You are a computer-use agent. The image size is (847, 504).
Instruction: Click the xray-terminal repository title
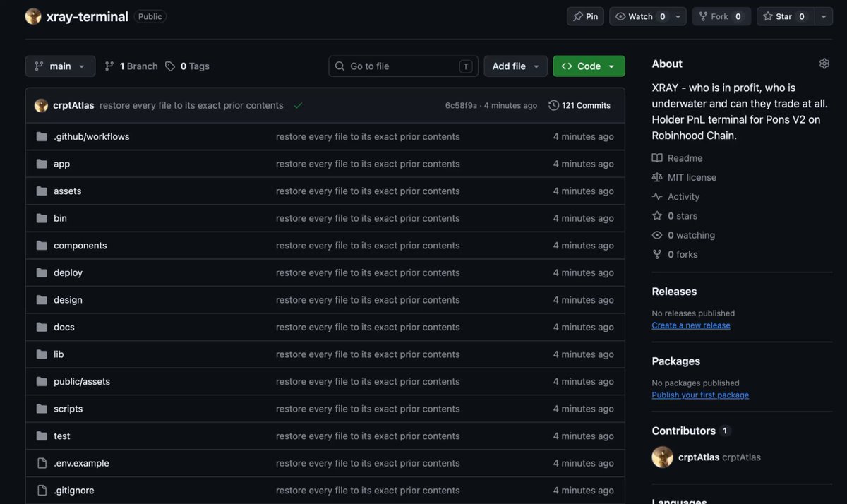point(88,17)
